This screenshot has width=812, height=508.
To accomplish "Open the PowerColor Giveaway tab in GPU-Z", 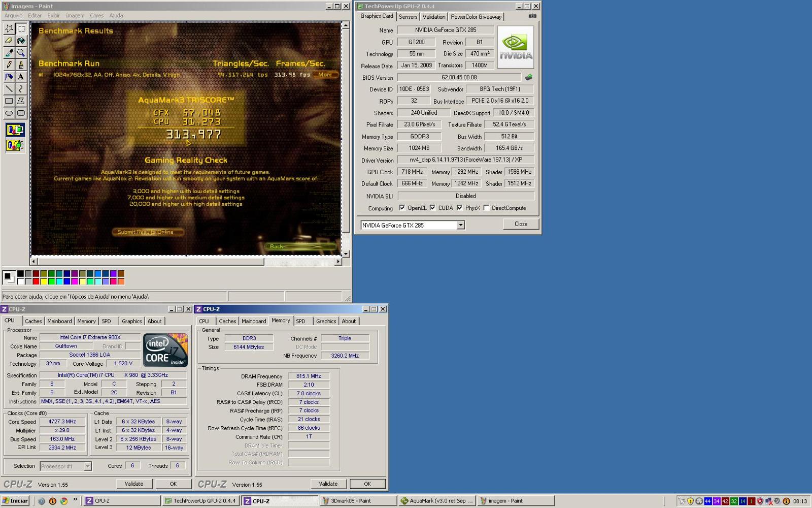I will 476,17.
